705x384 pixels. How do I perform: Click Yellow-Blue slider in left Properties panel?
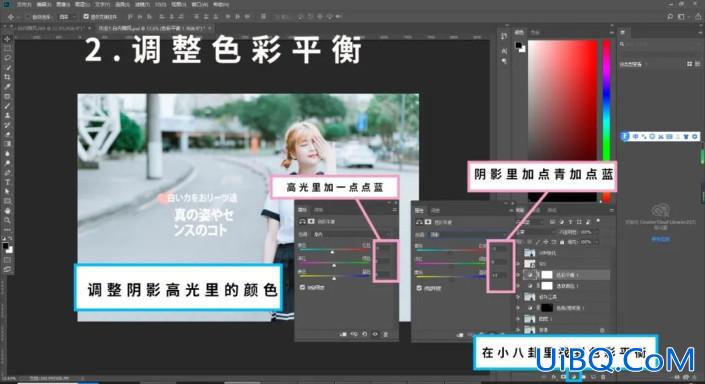[x=334, y=276]
